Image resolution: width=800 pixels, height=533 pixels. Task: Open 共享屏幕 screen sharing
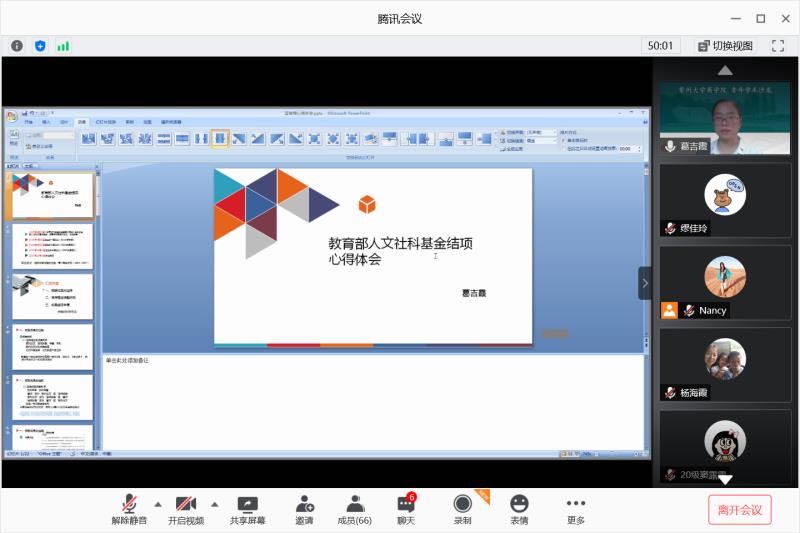pyautogui.click(x=247, y=510)
